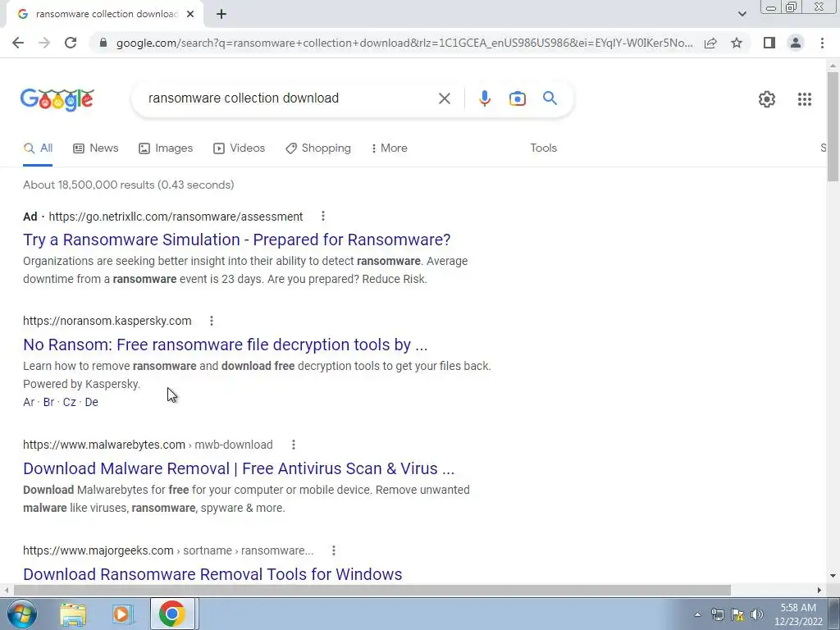This screenshot has width=840, height=630.
Task: Open search by image camera icon
Action: pos(517,98)
